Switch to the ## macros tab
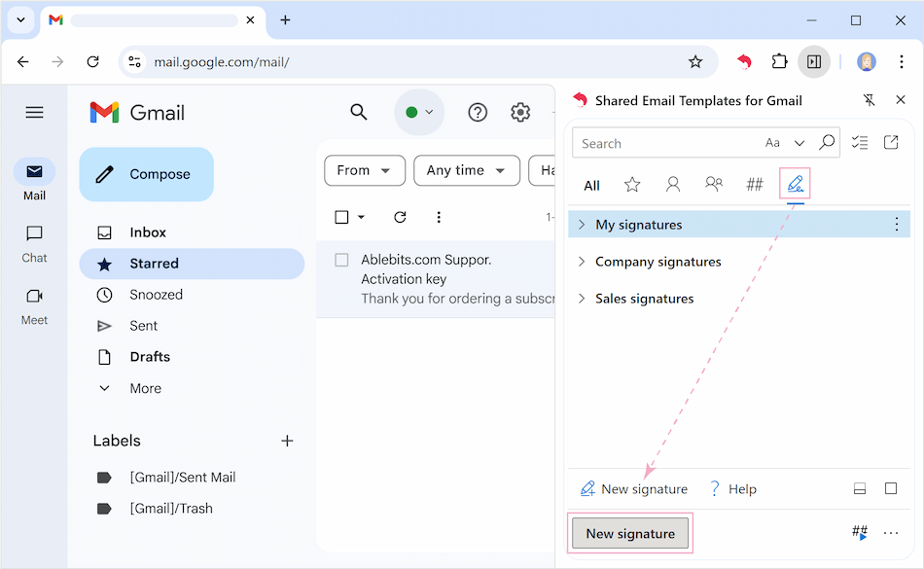The height and width of the screenshot is (569, 924). pyautogui.click(x=755, y=185)
